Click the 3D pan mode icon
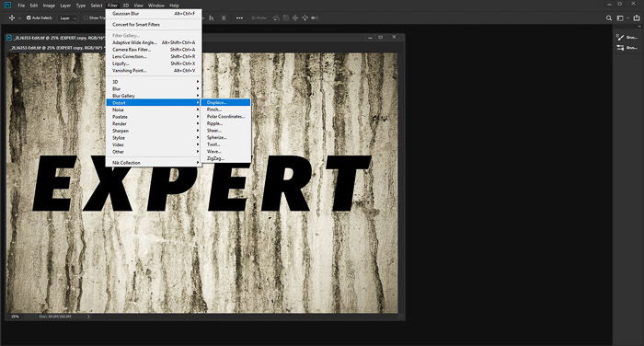Image resolution: width=644 pixels, height=346 pixels. click(x=295, y=18)
